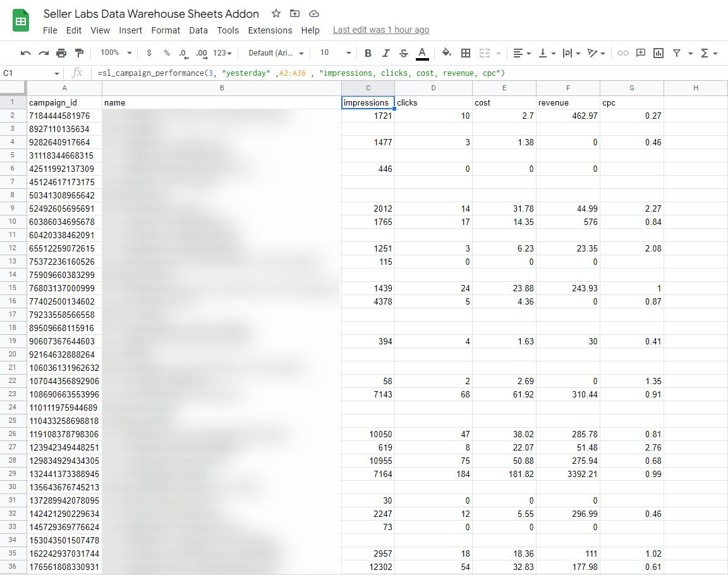Screen dimensions: 728x575
Task: Open horizontal align dropdown
Action: [523, 53]
